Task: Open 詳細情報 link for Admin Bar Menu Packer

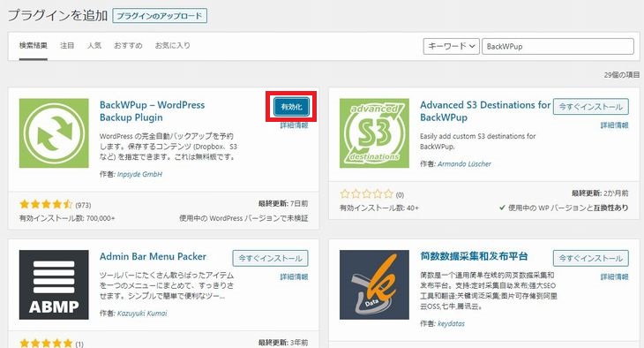Action: [294, 276]
